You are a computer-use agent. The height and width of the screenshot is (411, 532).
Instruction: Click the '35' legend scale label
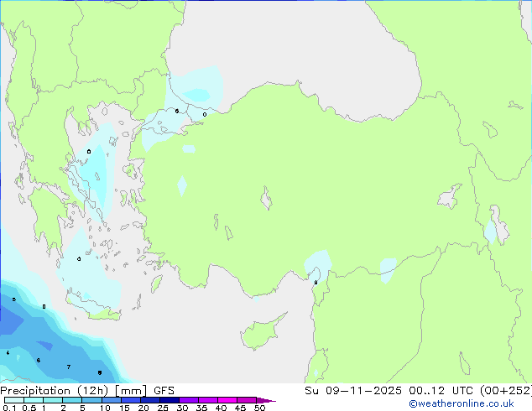coord(201,408)
